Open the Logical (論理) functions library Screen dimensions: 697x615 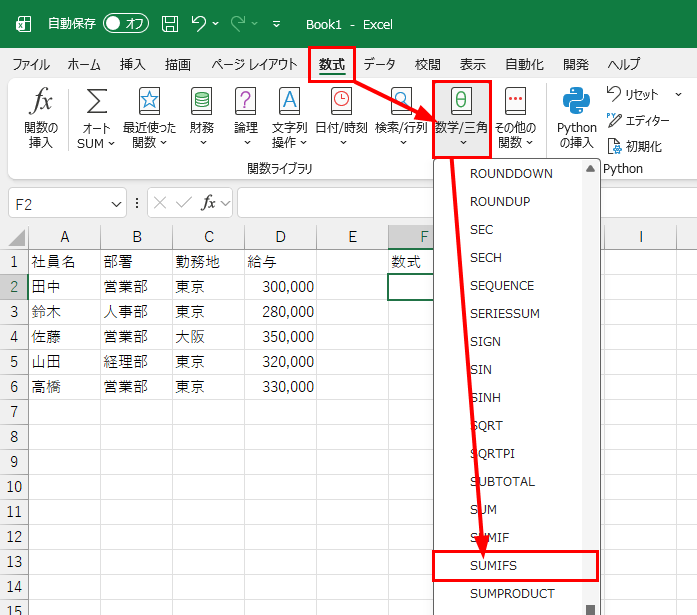pos(246,118)
